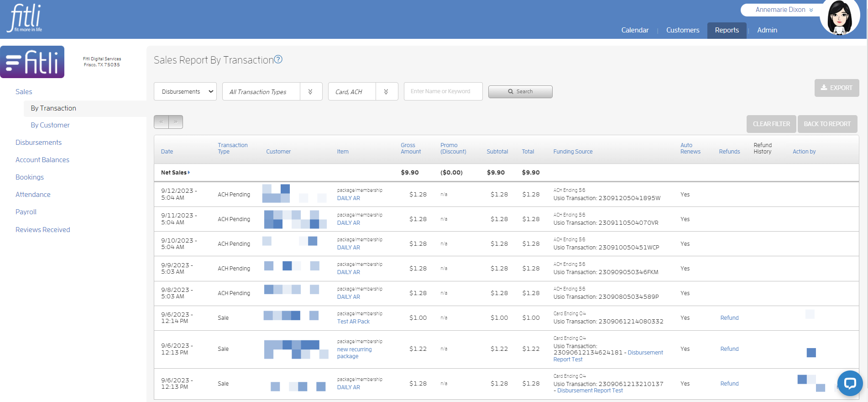The image size is (868, 402).
Task: Click the Search button
Action: pyautogui.click(x=520, y=92)
